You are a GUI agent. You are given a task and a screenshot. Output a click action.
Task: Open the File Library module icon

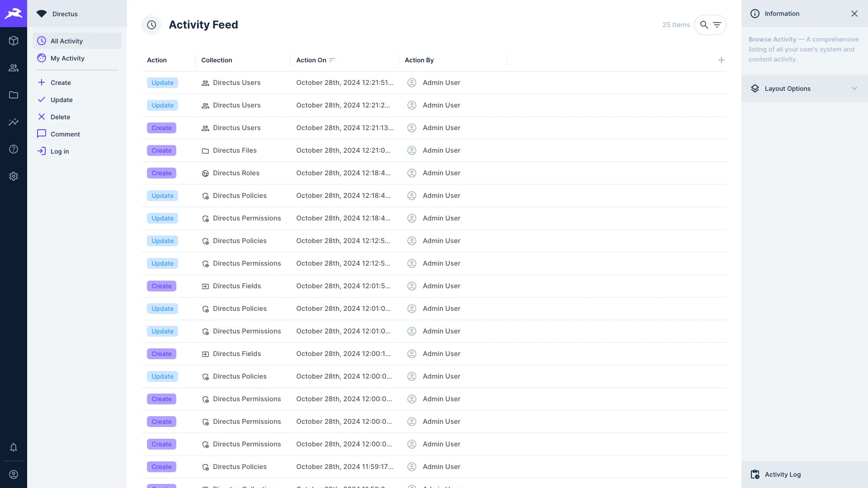pos(14,95)
